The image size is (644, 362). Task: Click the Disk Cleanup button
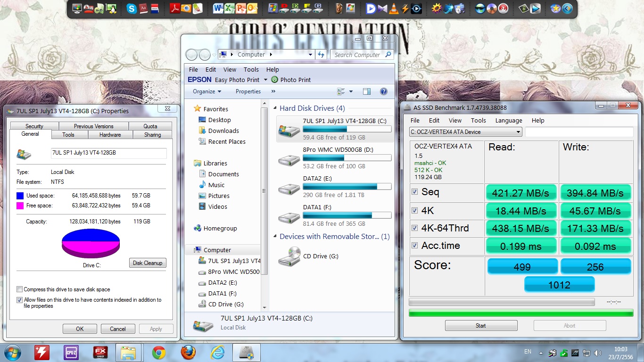tap(148, 263)
